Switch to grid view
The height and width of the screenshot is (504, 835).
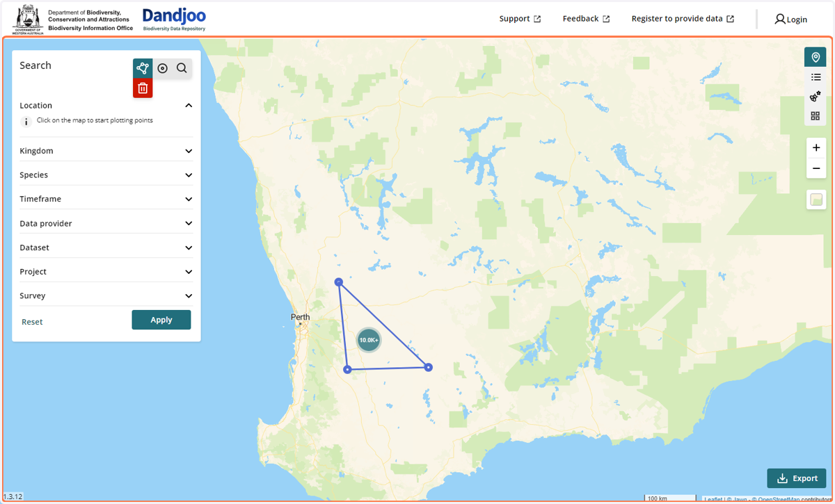816,116
